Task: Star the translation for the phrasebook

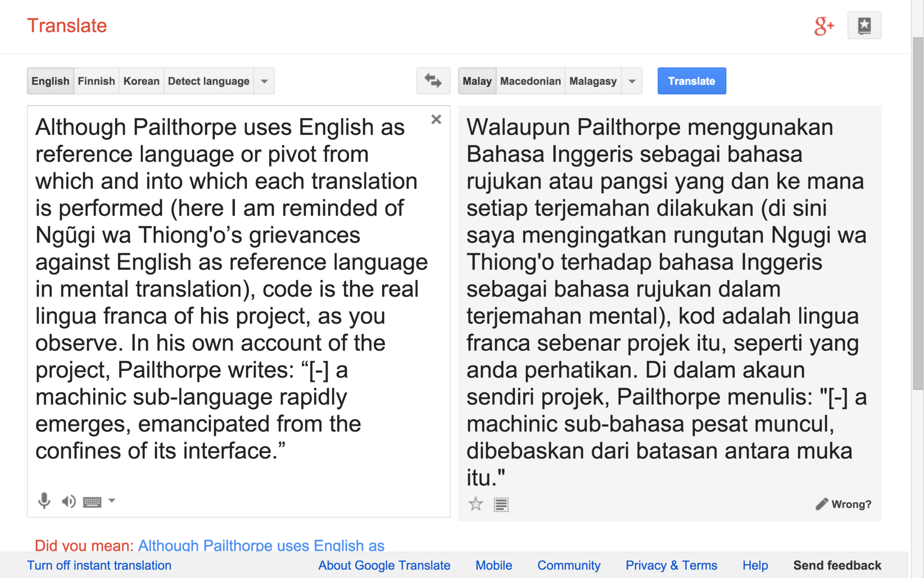Action: 475,504
